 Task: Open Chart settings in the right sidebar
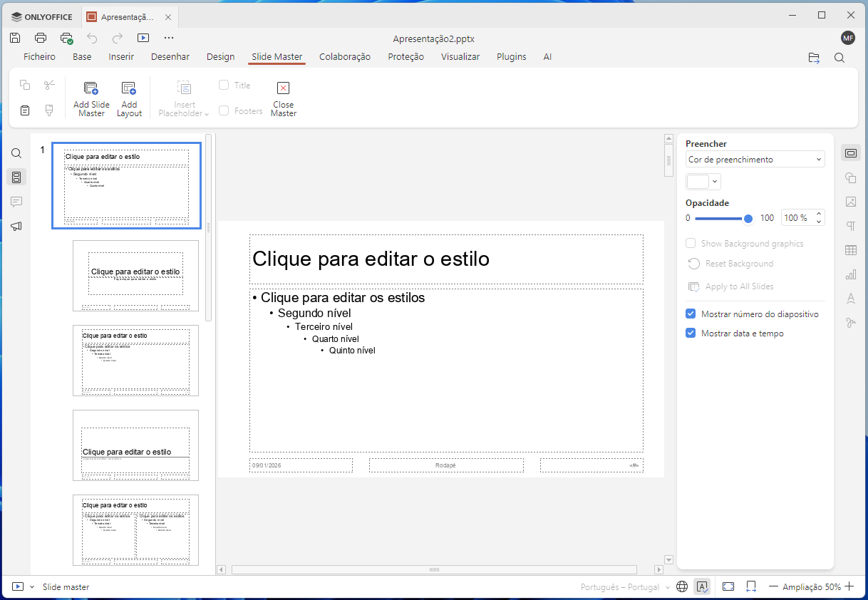pos(851,274)
